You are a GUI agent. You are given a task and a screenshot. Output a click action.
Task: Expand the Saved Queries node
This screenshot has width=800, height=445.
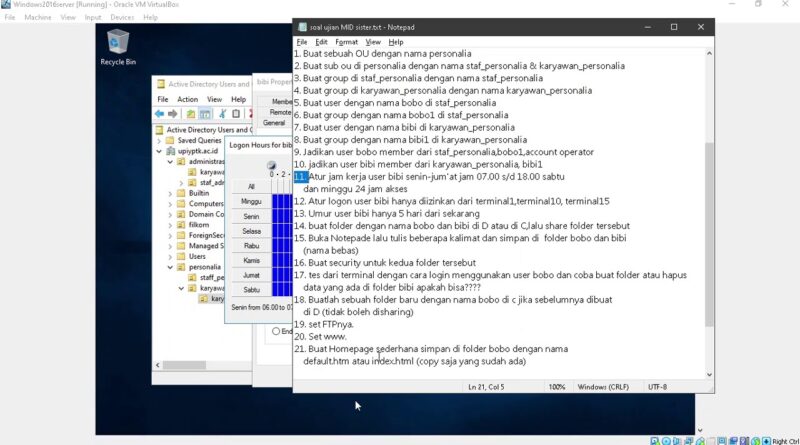tap(159, 140)
